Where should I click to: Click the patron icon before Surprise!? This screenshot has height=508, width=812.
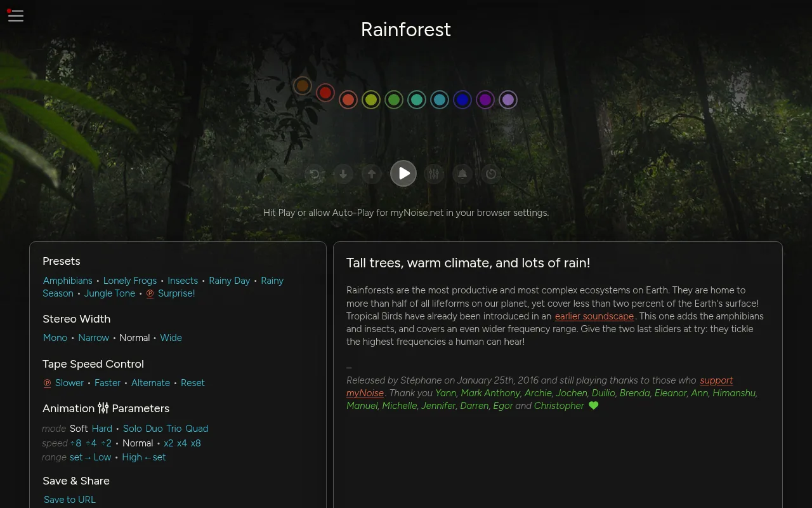(150, 293)
